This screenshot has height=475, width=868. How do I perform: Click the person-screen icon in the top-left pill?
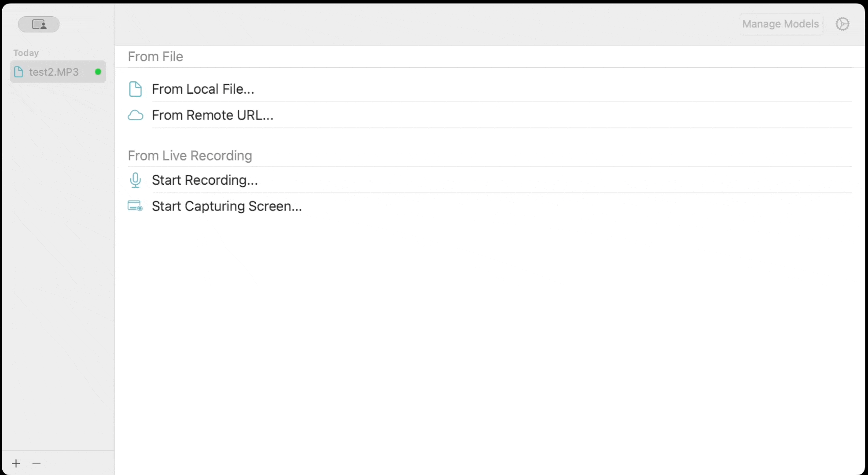[38, 24]
